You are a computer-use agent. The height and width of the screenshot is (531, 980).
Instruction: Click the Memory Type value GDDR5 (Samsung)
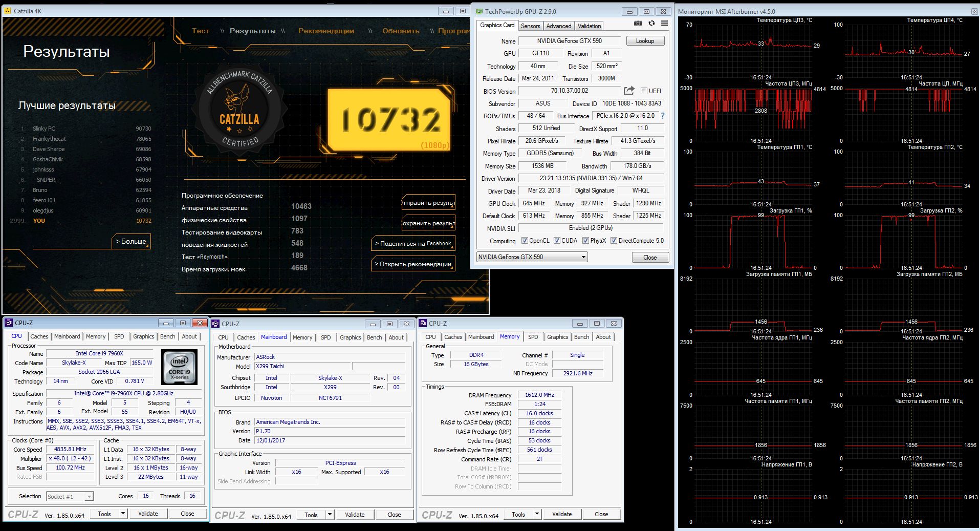550,153
